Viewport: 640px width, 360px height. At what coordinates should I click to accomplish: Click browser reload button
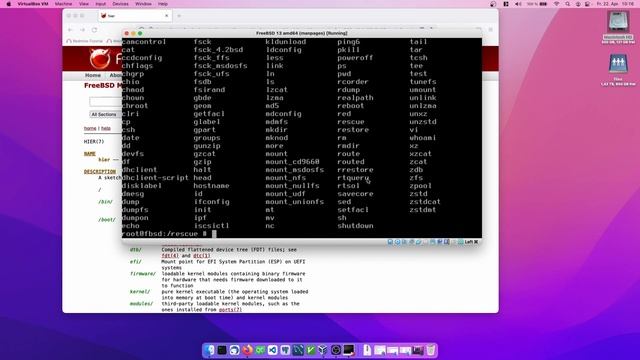[x=94, y=30]
